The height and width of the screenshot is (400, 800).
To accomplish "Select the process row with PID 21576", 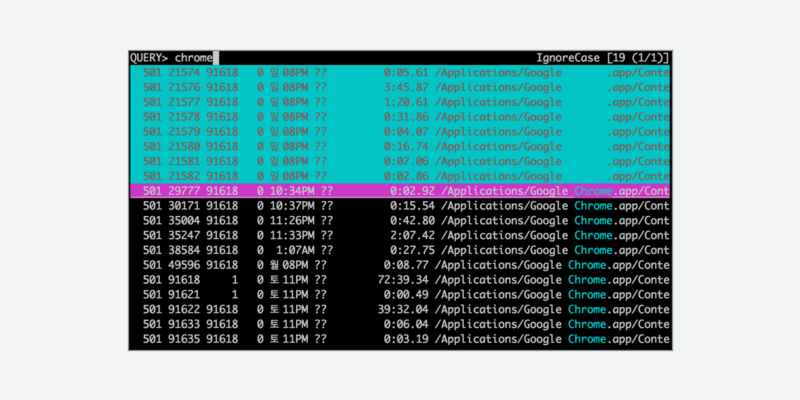I will pos(399,87).
